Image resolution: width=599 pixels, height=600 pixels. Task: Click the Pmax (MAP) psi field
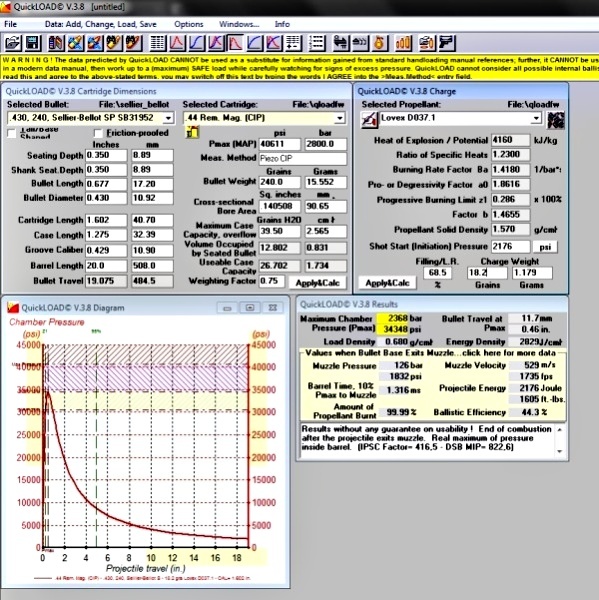(x=280, y=144)
